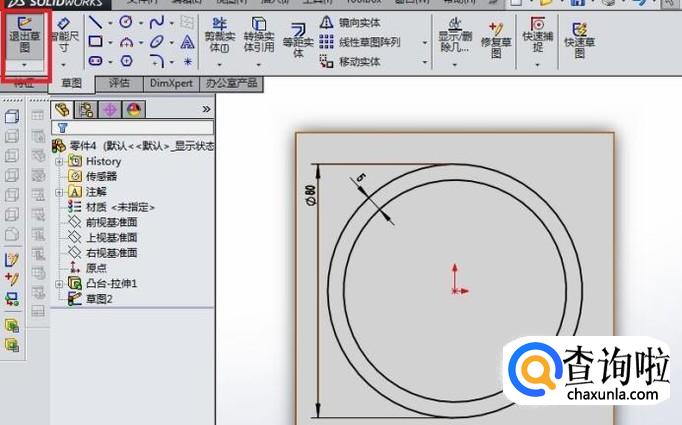Screen dimensions: 682x425
Task: Select the 智能尺寸 Smart Dimension tool
Action: (x=64, y=35)
